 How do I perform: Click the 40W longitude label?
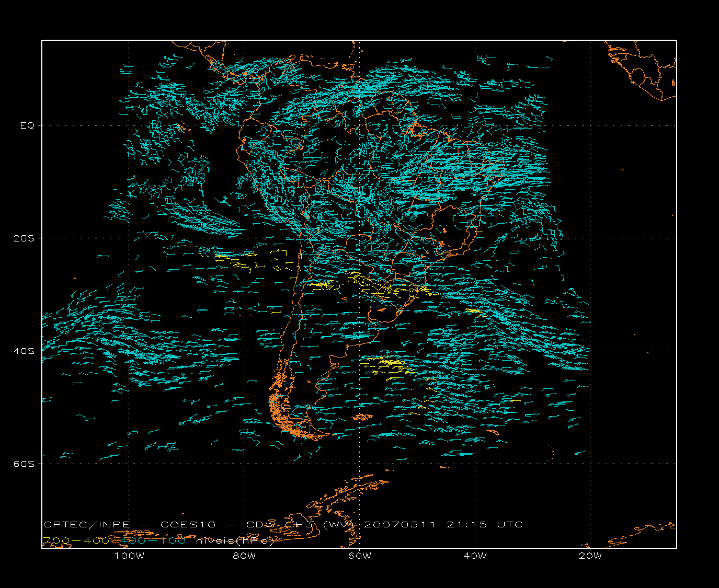(x=475, y=556)
